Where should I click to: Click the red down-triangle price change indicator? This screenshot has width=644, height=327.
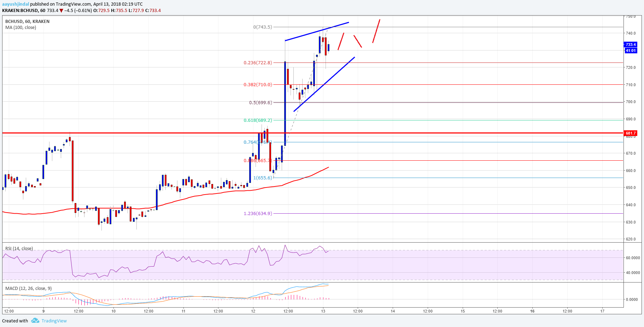[x=61, y=11]
